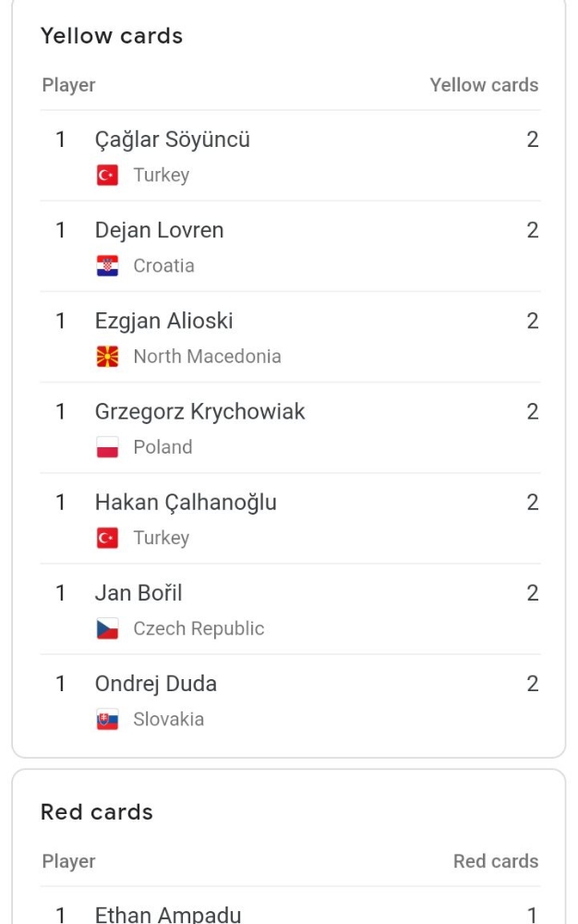
Task: Click Turkey flag under Çağlar Söyüncü
Action: click(107, 176)
